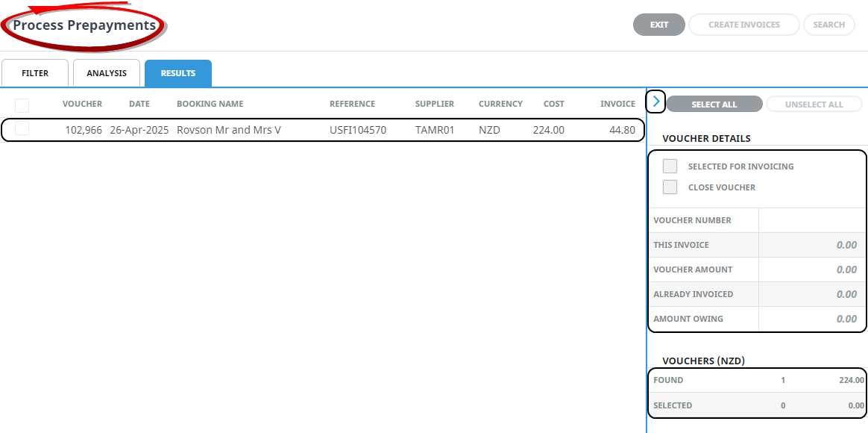Select the Results tab
Image resolution: width=868 pixels, height=433 pixels.
click(178, 73)
